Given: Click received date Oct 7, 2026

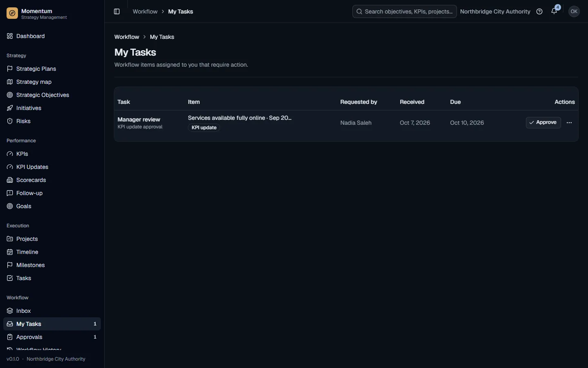Looking at the screenshot, I should coord(415,123).
